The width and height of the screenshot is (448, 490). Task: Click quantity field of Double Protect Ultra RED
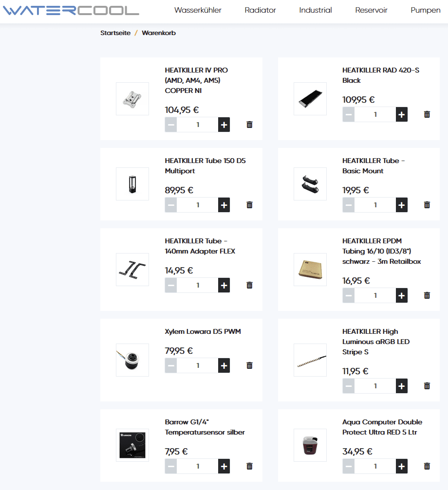375,466
